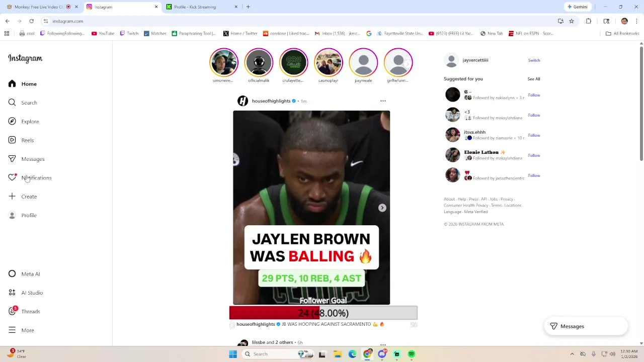Click the Gemini button in Chrome
Screen dimensions: 644x362
click(x=577, y=7)
